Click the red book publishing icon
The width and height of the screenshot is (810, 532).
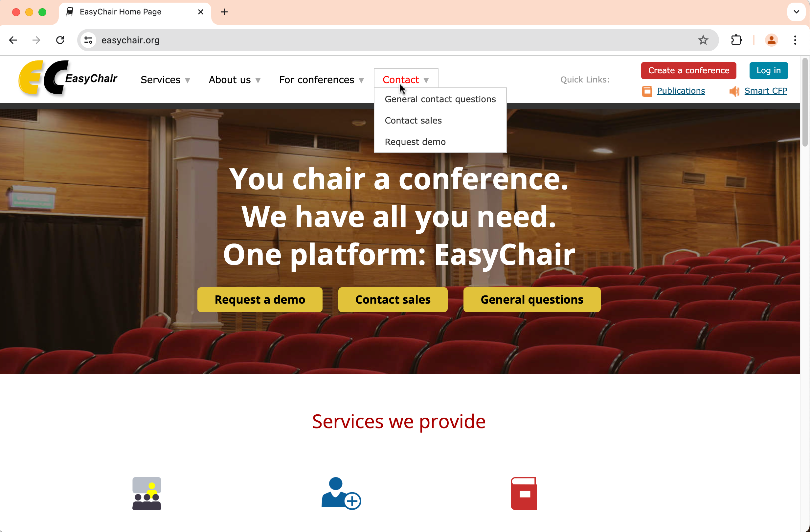[x=524, y=493]
